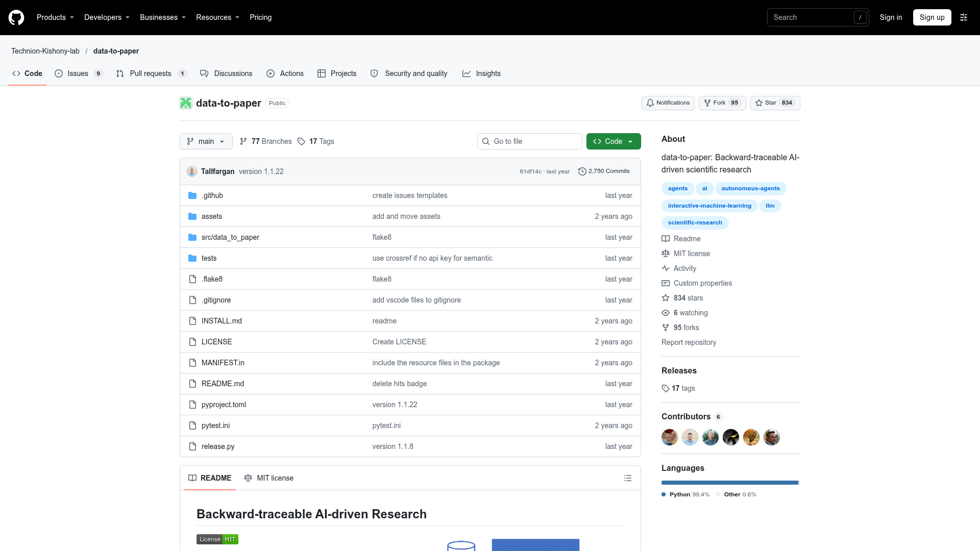Open the Projects tab
The image size is (980, 551).
337,73
